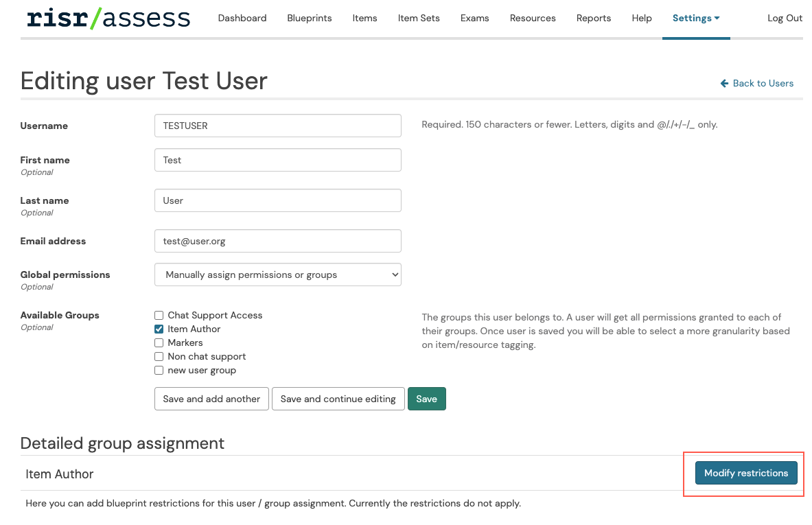Uncheck the Item Author group

pyautogui.click(x=159, y=329)
